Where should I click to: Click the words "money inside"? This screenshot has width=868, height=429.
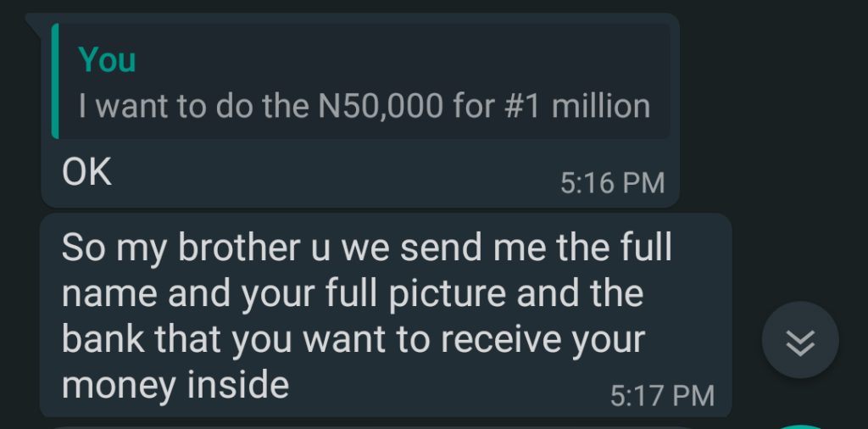coord(175,386)
